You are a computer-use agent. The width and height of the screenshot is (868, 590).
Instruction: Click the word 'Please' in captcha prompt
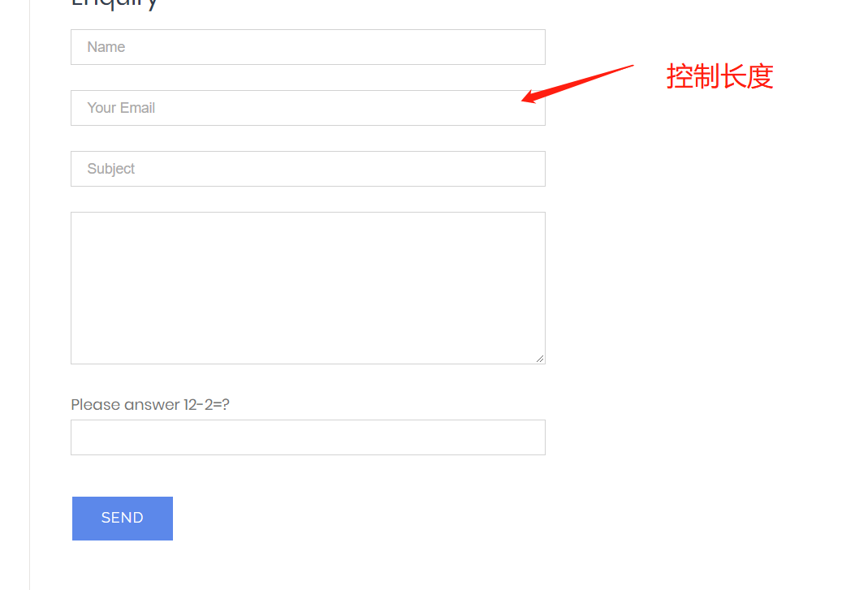(96, 405)
